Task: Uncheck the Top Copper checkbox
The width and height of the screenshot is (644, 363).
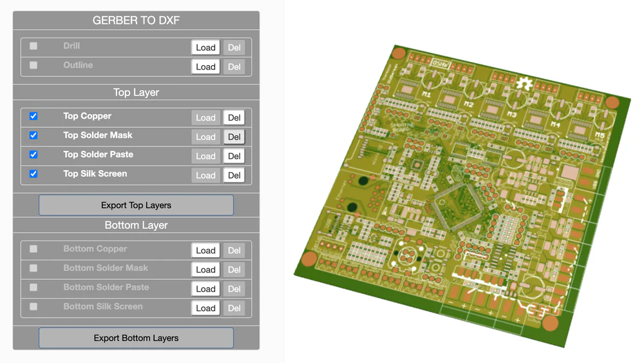Action: click(x=33, y=116)
